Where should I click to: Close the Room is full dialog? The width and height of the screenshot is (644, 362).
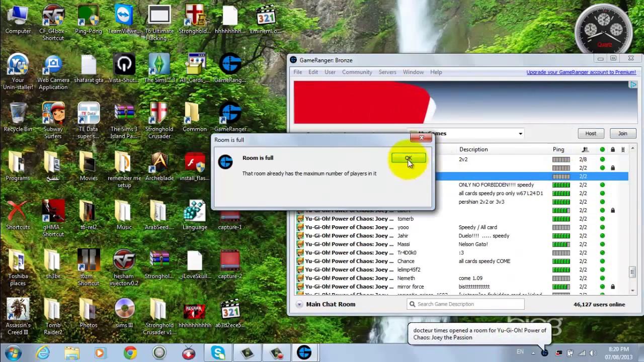[x=421, y=137]
